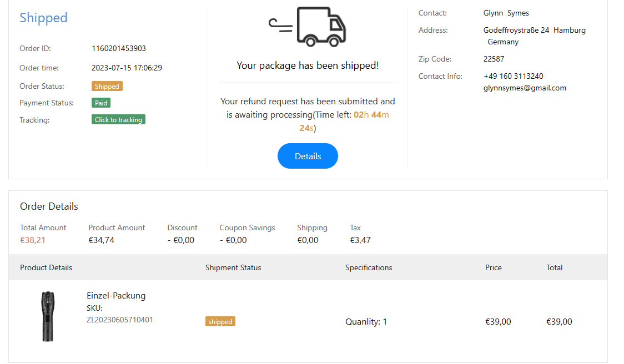Click the orange shipped shipment status tag
Image resolution: width=624 pixels, height=364 pixels.
(220, 321)
